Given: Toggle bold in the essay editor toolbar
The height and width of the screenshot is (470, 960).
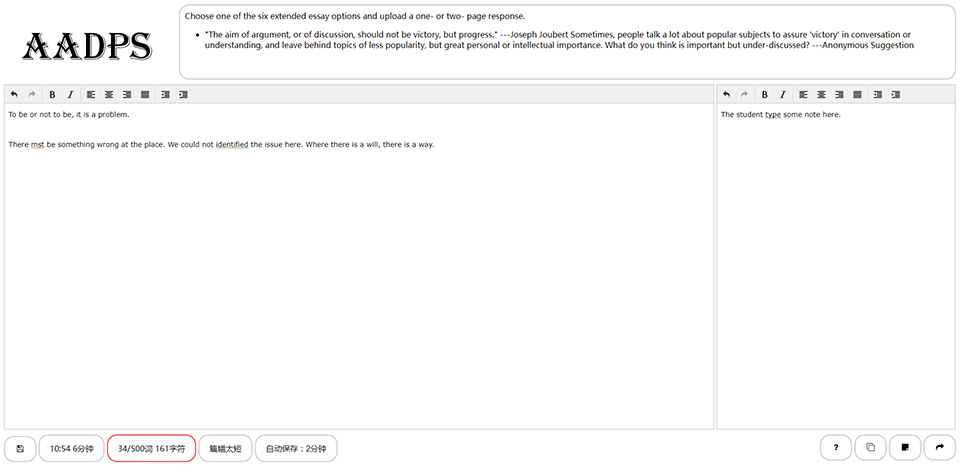Looking at the screenshot, I should tap(53, 95).
